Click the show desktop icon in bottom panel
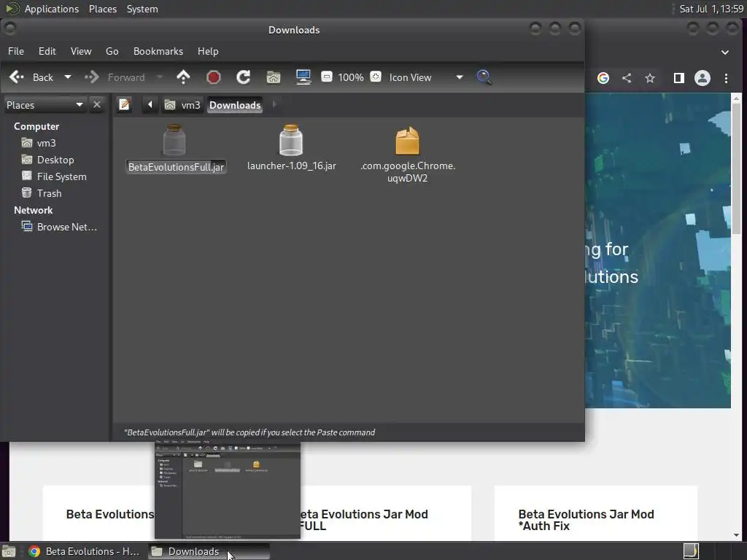747x560 pixels. tap(9, 551)
